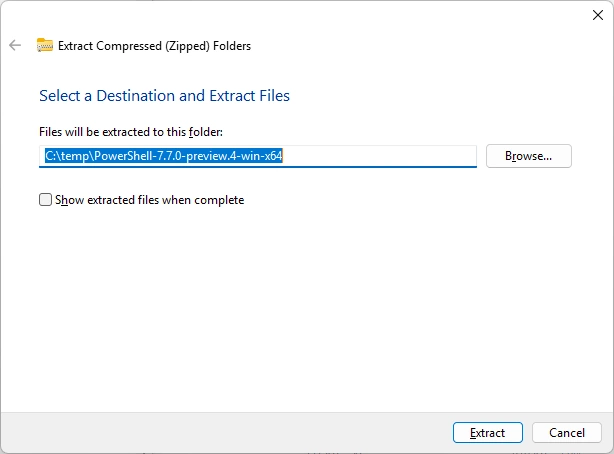Click the 'Select a Destination and Extract Files' heading
Image resolution: width=614 pixels, height=454 pixels.
[164, 96]
